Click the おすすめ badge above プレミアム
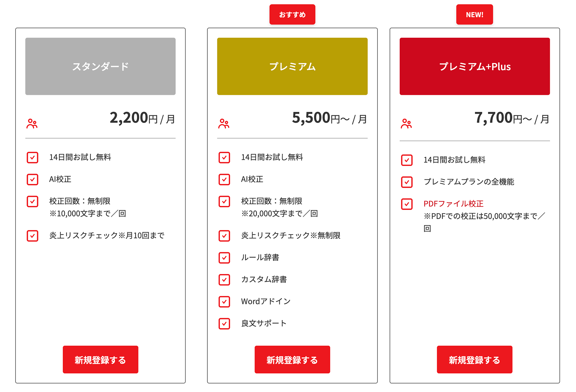The image size is (576, 392). pyautogui.click(x=292, y=15)
